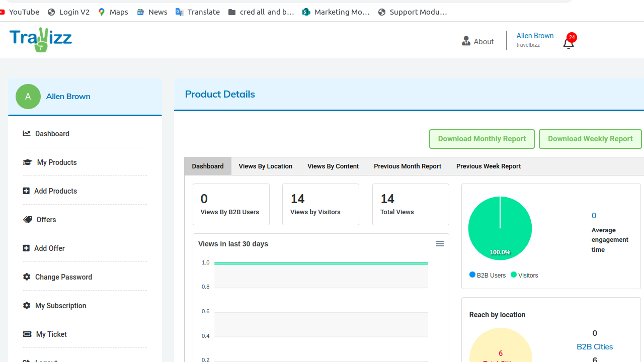Screen dimensions: 644x362
Task: Click the Total Views card
Action: (411, 204)
